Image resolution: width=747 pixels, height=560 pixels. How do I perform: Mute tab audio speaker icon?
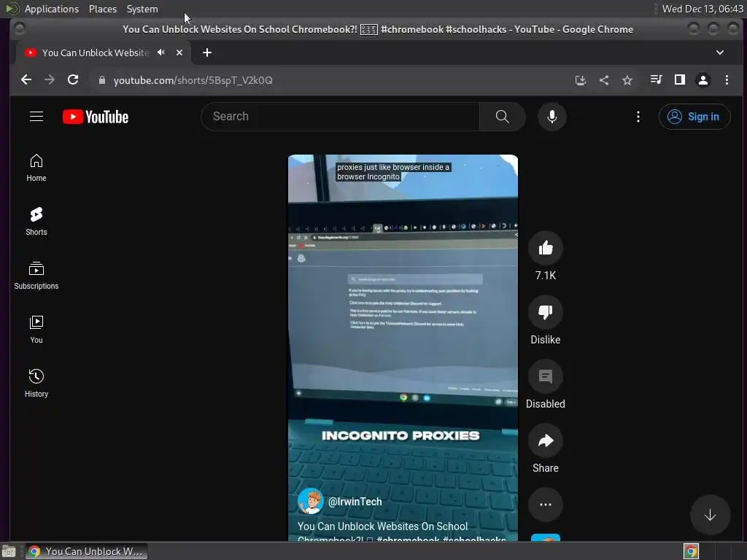161,52
